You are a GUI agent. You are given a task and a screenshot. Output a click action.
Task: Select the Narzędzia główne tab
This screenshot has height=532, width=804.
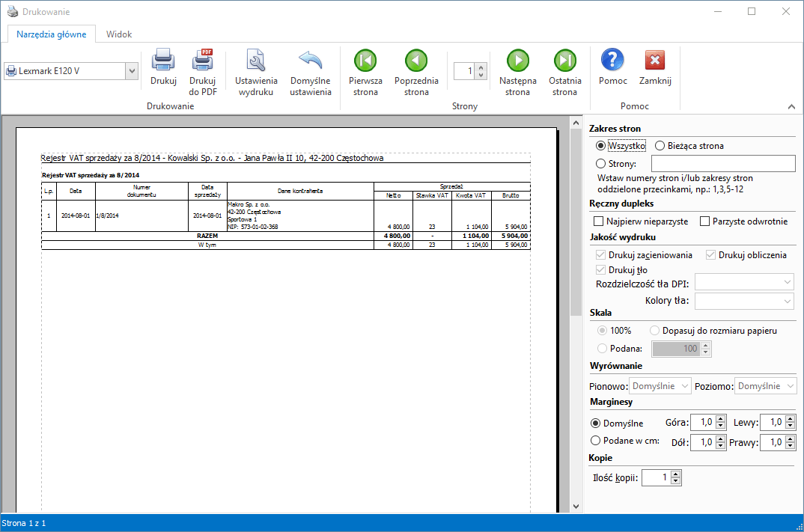[x=52, y=34]
